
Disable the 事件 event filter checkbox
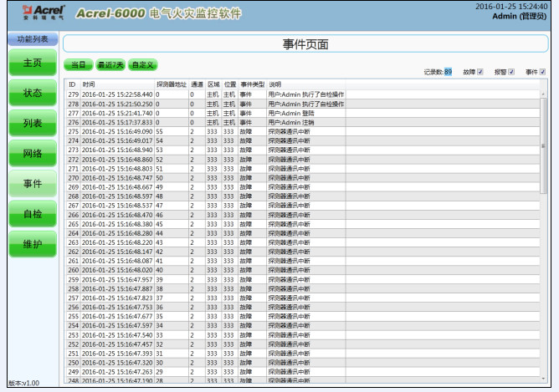pyautogui.click(x=542, y=72)
